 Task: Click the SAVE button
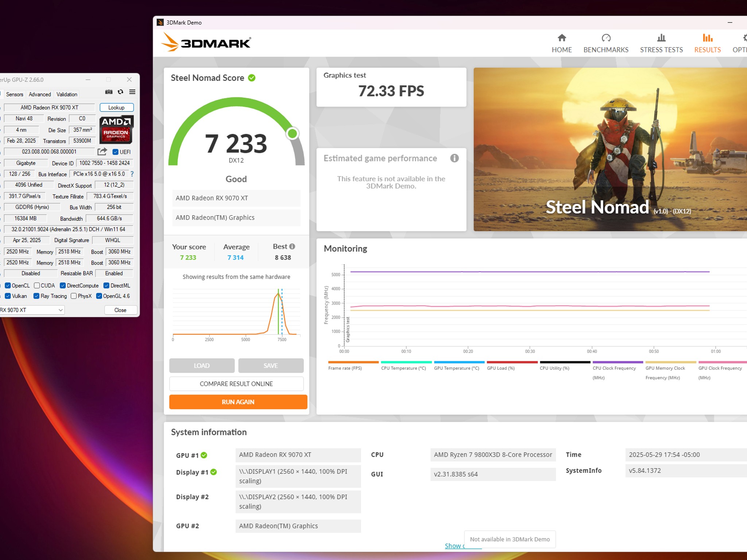click(x=271, y=365)
